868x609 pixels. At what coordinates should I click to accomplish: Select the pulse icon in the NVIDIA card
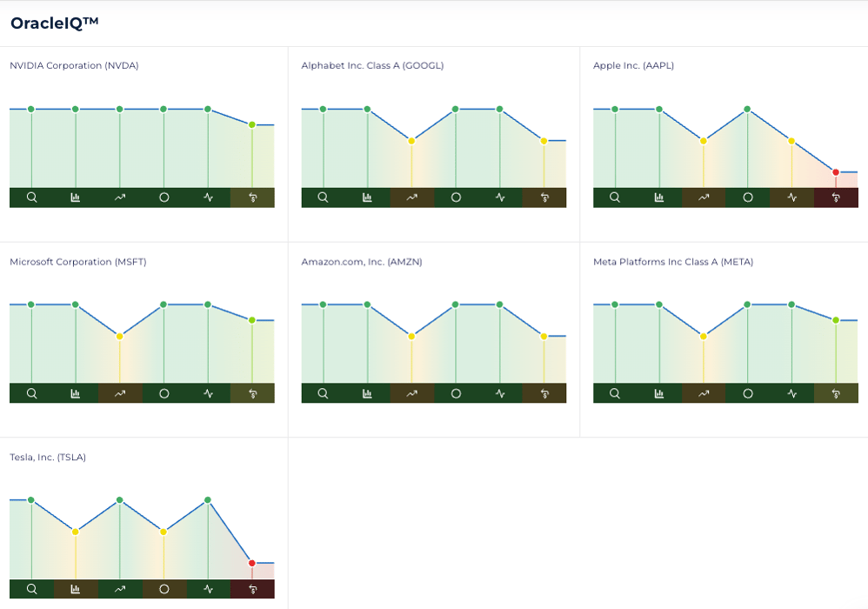208,197
